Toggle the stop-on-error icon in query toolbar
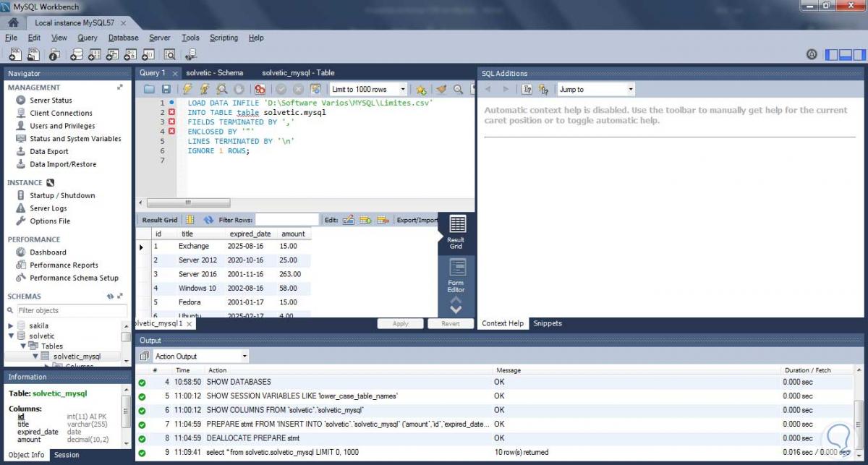 [260, 89]
